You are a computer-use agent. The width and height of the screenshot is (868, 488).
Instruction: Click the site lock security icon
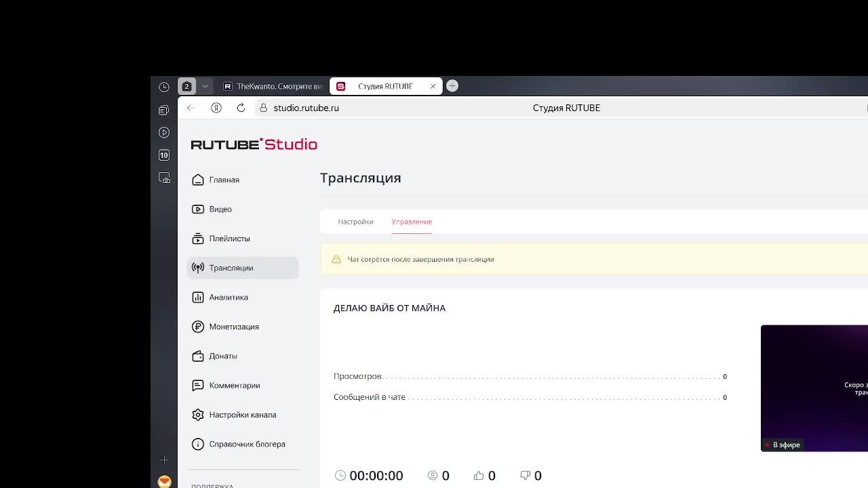264,108
